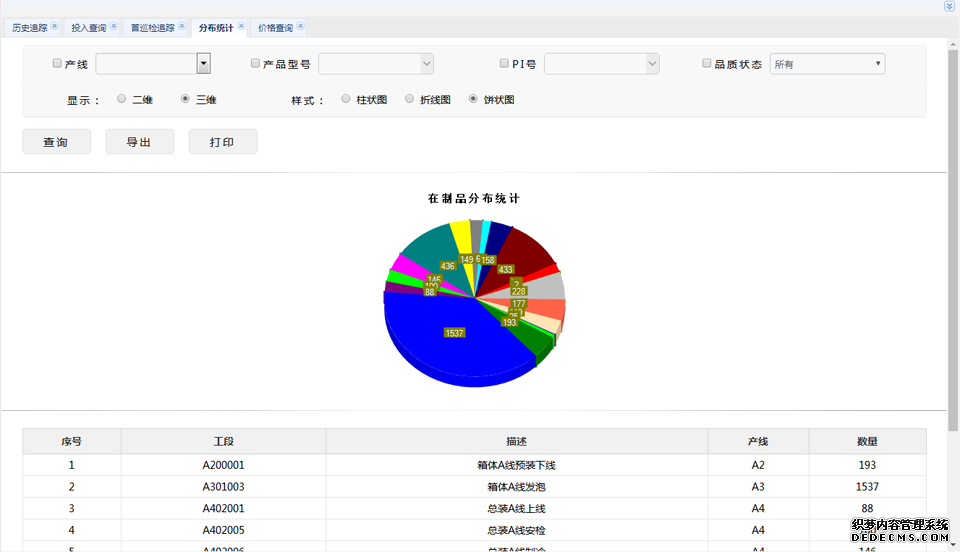Switch to the 价格查询 tab

coord(275,28)
